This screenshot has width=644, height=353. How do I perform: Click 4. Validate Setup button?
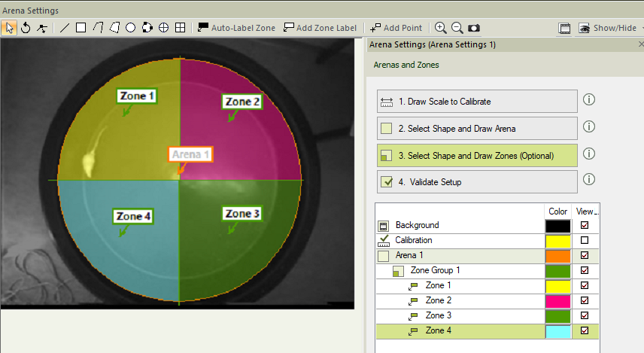(x=477, y=182)
